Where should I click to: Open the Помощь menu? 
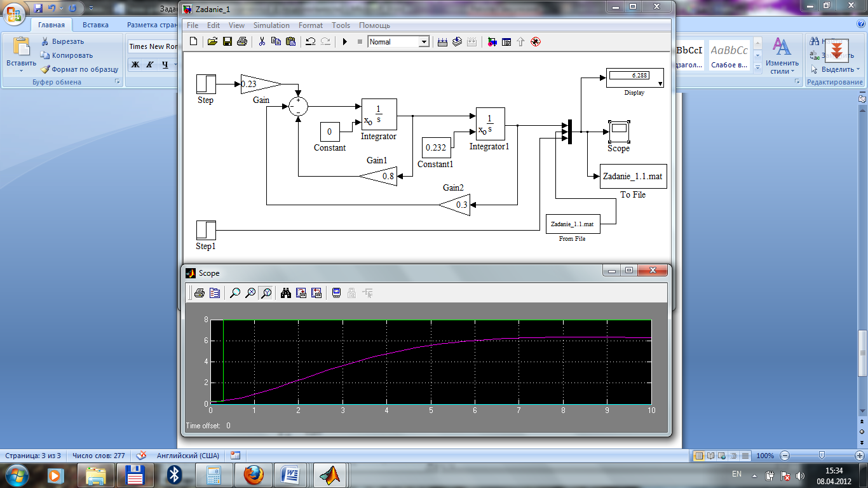(x=374, y=25)
